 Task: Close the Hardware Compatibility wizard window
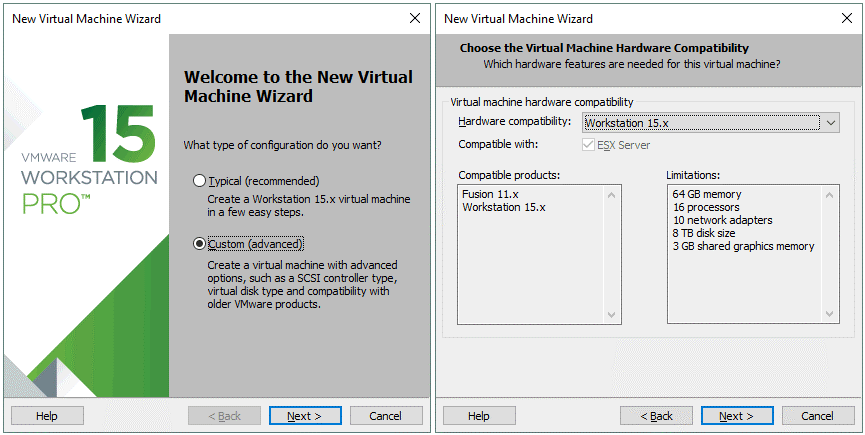pos(846,19)
